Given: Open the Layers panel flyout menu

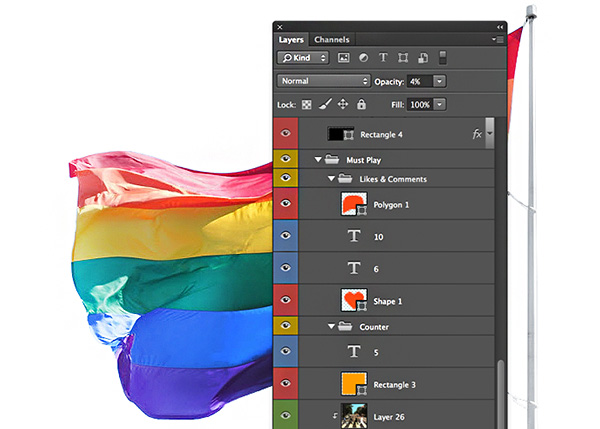Looking at the screenshot, I should (498, 40).
